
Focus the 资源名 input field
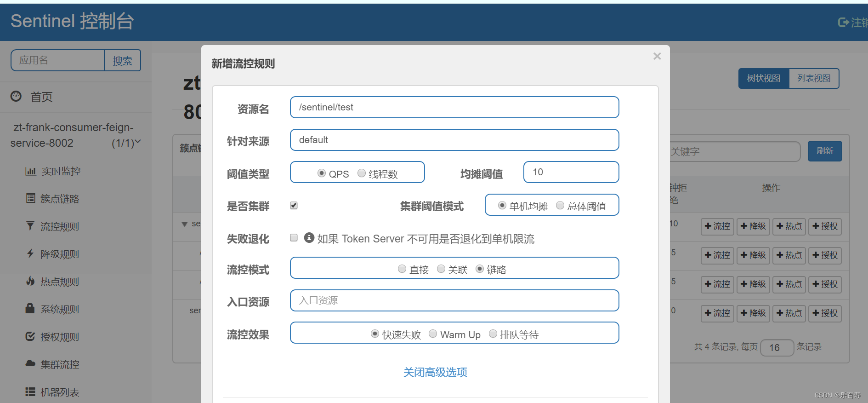pos(454,107)
